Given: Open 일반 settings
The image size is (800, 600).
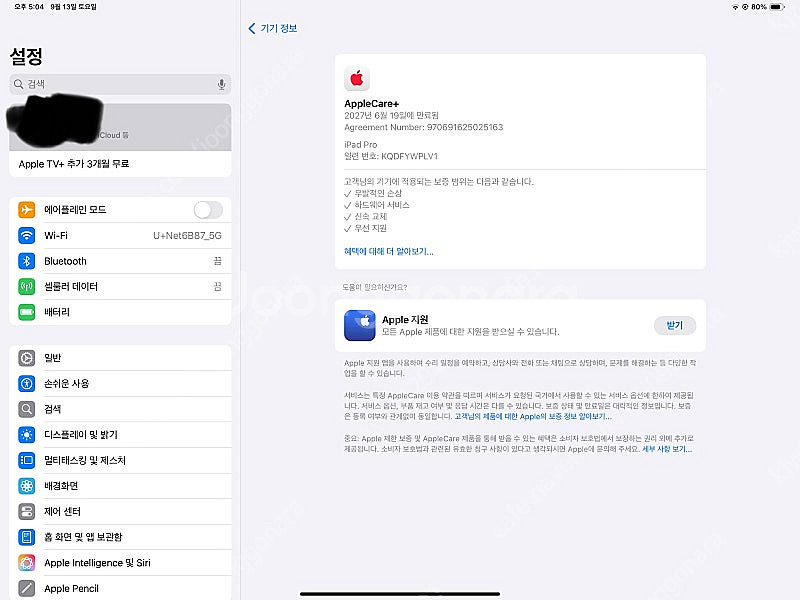Looking at the screenshot, I should [120, 358].
